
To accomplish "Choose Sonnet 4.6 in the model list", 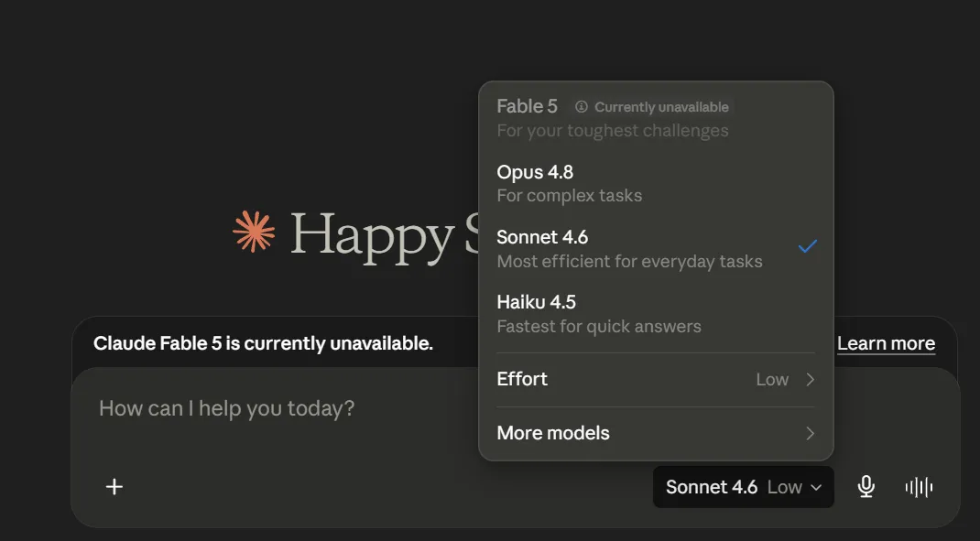I will click(656, 249).
